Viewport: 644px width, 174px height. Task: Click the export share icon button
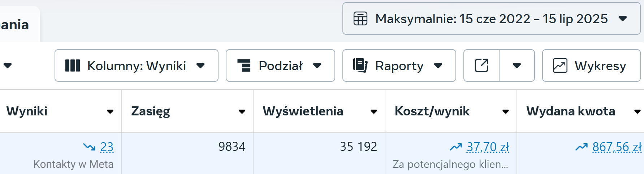coord(481,65)
